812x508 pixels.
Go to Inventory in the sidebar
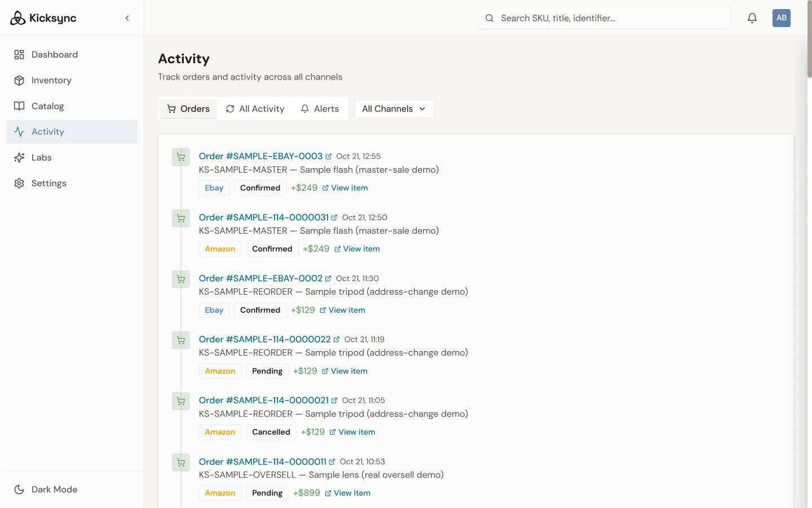click(72, 80)
